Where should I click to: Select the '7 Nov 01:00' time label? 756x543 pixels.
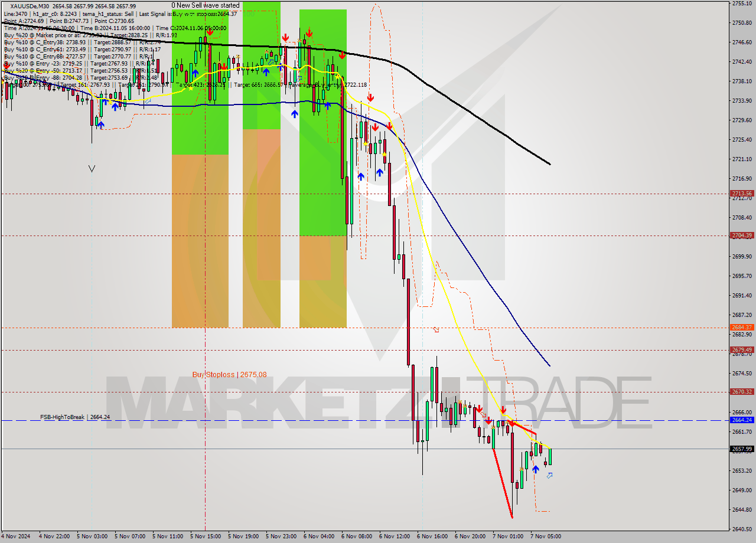(508, 537)
